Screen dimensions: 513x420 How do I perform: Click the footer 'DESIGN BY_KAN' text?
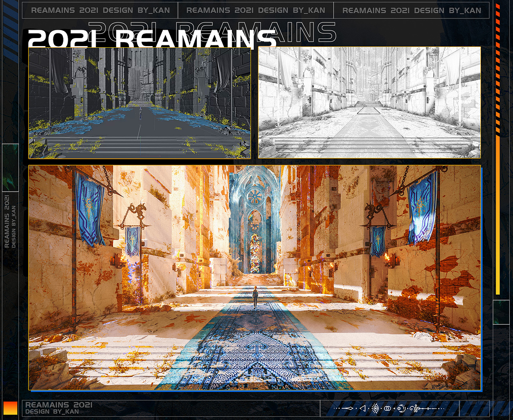[52, 412]
